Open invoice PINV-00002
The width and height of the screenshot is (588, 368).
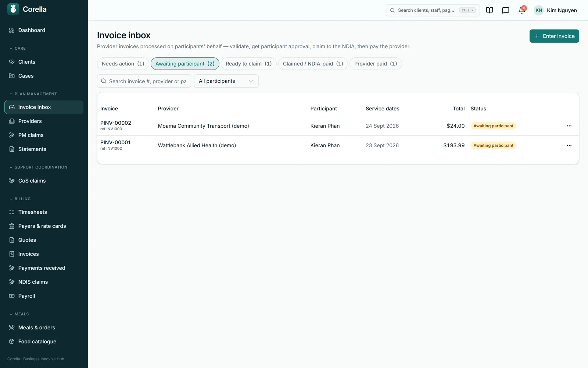pyautogui.click(x=116, y=123)
